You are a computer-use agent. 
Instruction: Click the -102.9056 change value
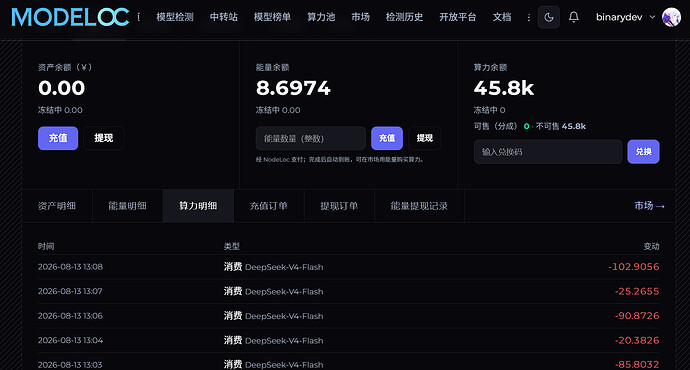tap(634, 267)
